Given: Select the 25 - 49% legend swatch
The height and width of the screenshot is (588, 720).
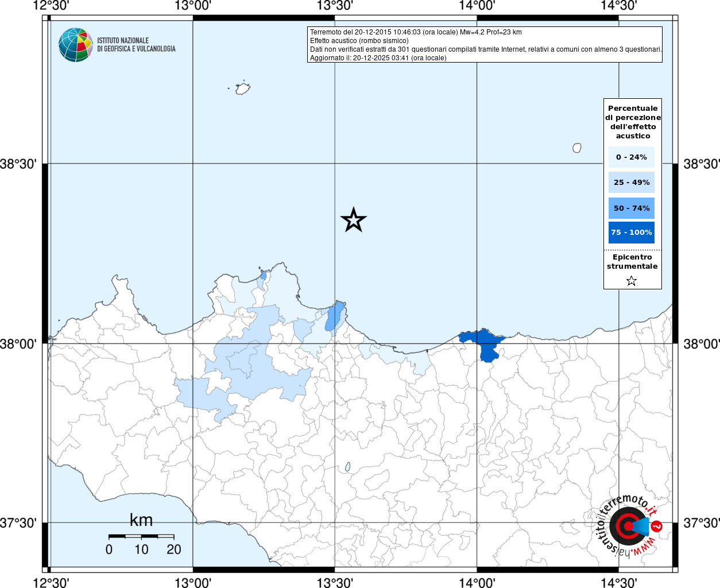Looking at the screenshot, I should pyautogui.click(x=631, y=183).
